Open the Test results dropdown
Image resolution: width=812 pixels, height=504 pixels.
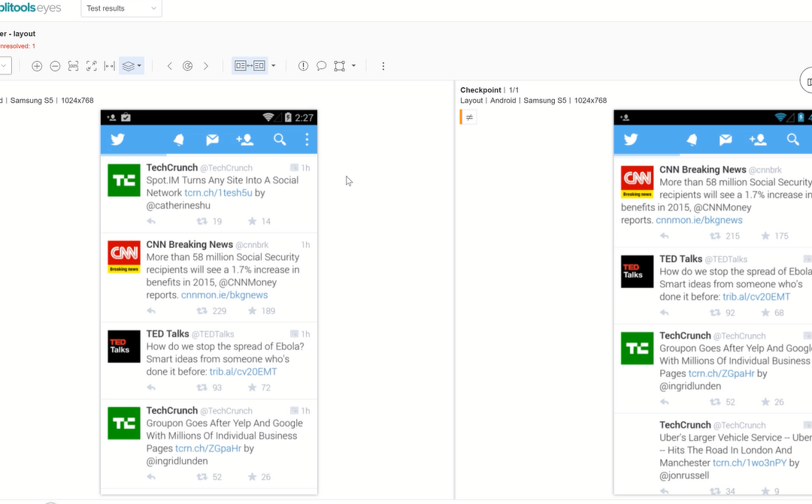click(121, 8)
